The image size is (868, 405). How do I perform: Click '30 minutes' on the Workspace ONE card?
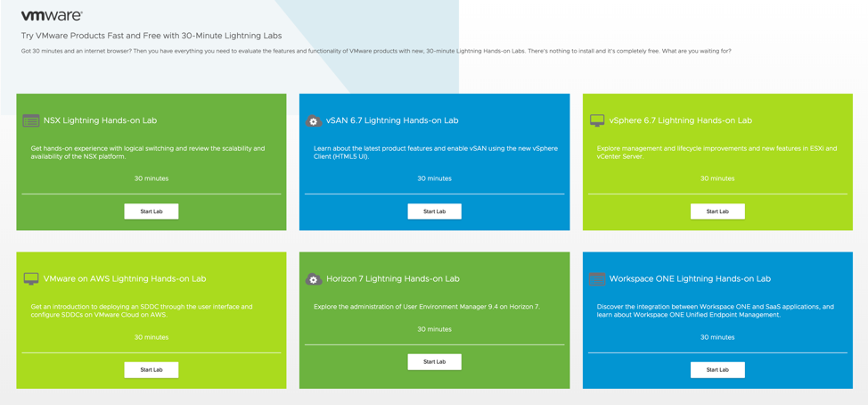pos(717,337)
